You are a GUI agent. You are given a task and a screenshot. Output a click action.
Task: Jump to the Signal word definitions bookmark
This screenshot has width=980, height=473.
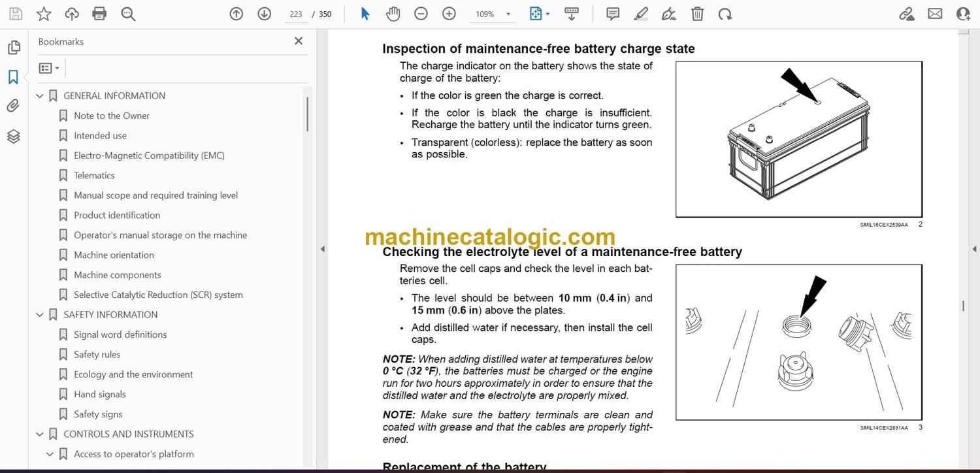[x=120, y=335]
